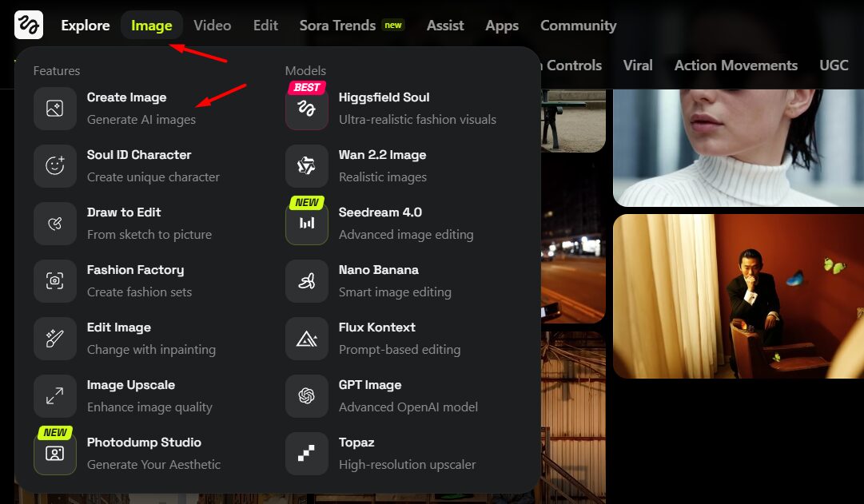Select the Soul ID Character smiley icon
The height and width of the screenshot is (504, 864).
point(55,166)
